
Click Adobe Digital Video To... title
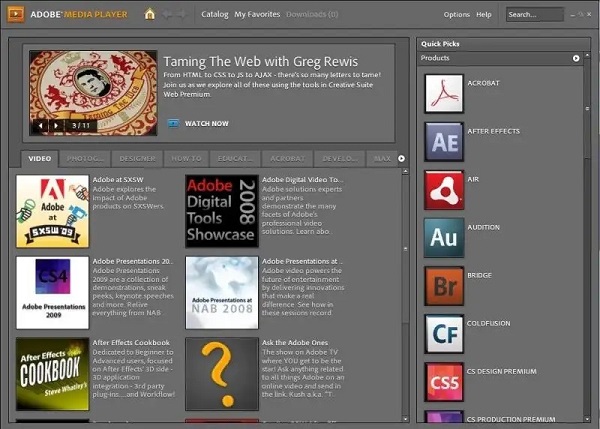(303, 179)
